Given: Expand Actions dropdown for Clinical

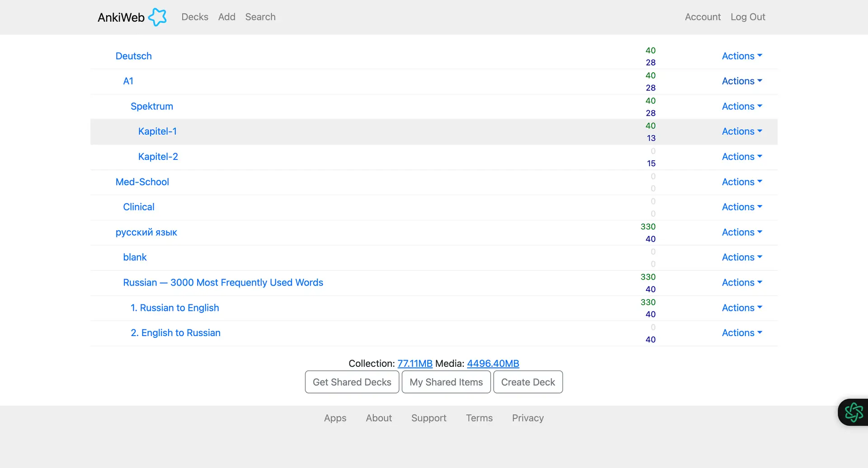Looking at the screenshot, I should 742,206.
